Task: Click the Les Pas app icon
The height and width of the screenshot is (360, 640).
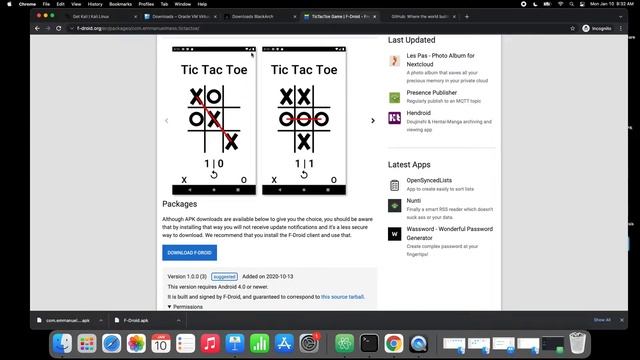Action: (x=394, y=61)
